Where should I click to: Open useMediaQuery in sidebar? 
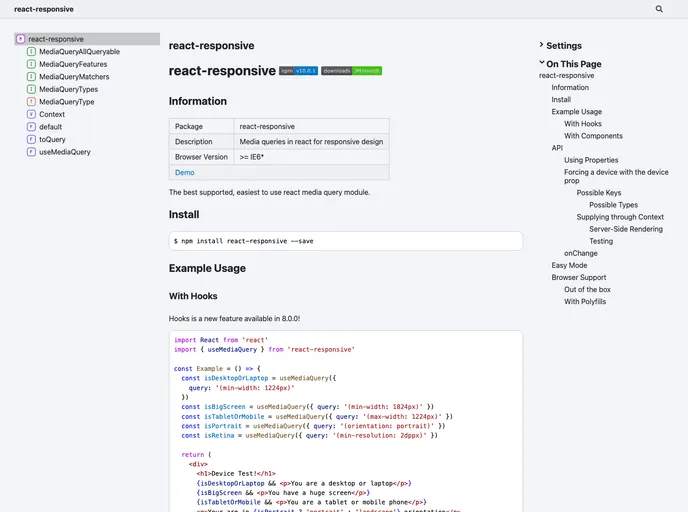65,152
